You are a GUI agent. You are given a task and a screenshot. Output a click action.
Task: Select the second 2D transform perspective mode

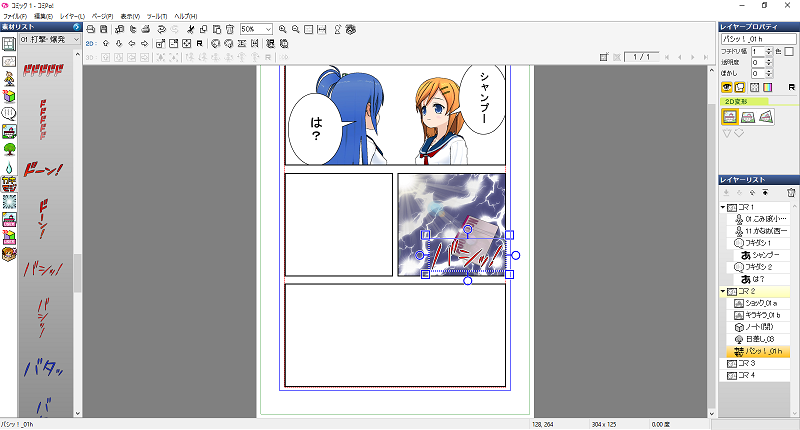(x=747, y=117)
